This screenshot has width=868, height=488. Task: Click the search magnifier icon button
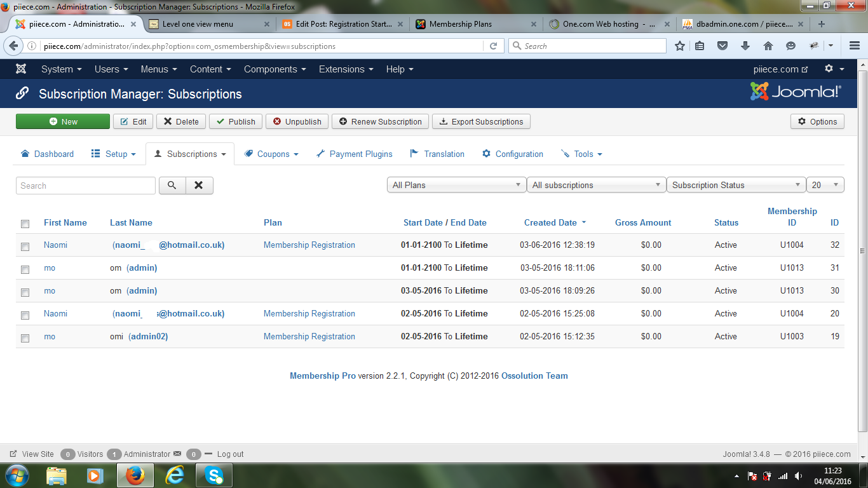[x=172, y=186]
